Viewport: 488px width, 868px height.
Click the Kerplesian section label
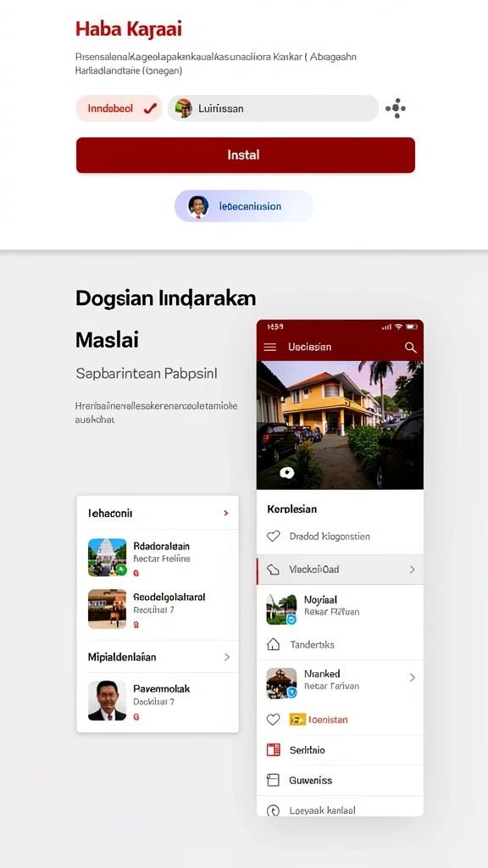pos(291,509)
